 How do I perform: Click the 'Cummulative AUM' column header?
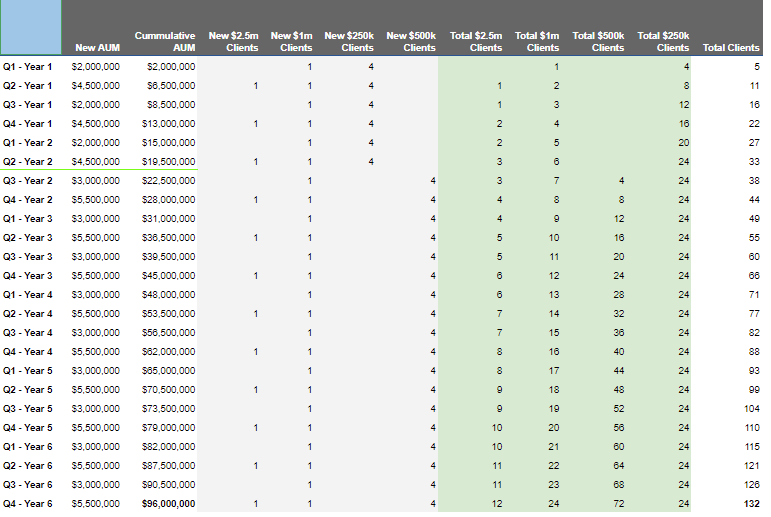click(165, 42)
